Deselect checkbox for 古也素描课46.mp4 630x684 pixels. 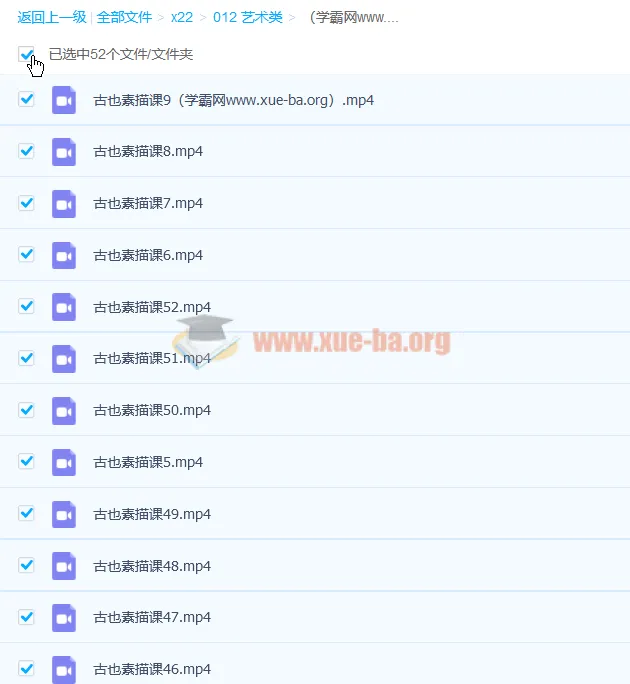(x=27, y=668)
